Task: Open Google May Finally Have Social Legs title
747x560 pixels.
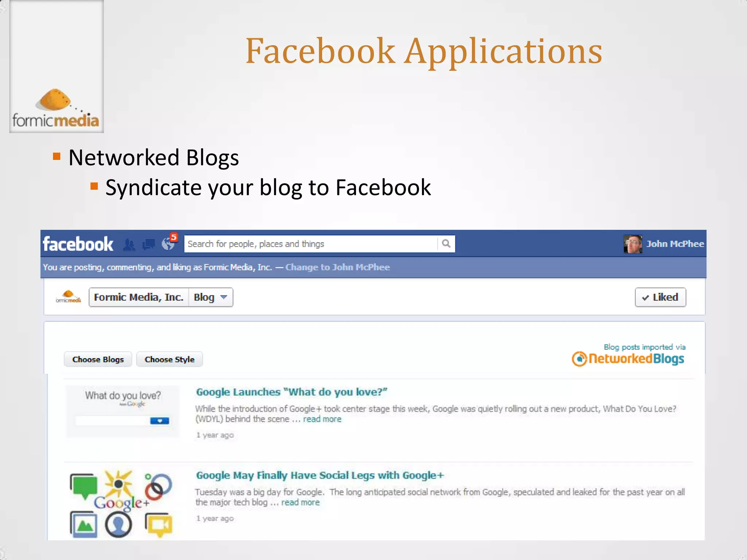Action: 320,475
